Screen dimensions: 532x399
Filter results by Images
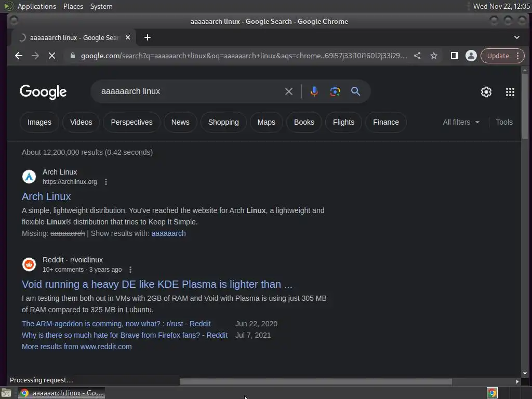click(39, 122)
